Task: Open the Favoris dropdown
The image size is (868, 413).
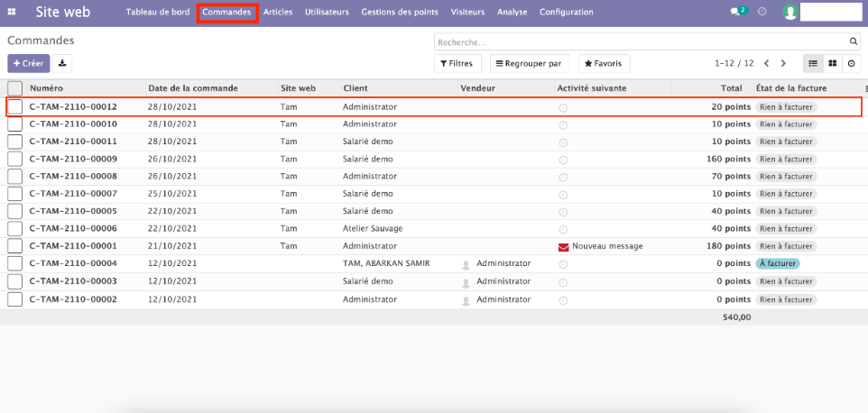Action: tap(604, 63)
